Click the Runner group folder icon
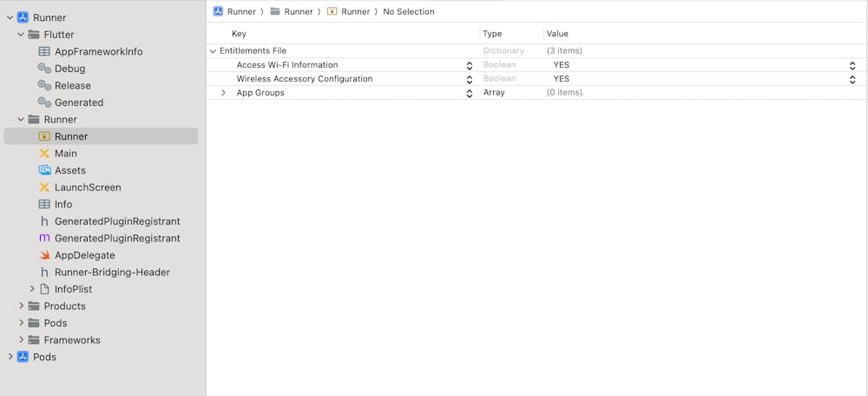 (34, 119)
